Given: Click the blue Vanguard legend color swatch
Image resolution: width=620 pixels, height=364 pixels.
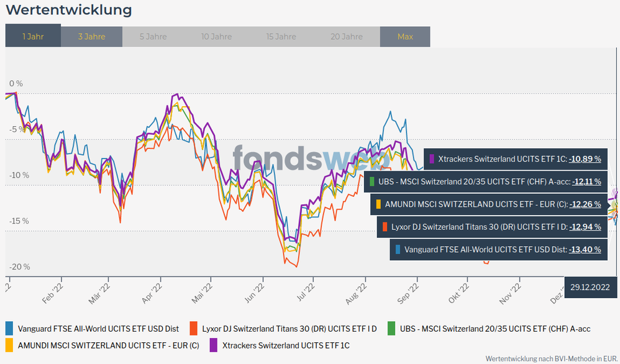Looking at the screenshot, I should pos(9,329).
